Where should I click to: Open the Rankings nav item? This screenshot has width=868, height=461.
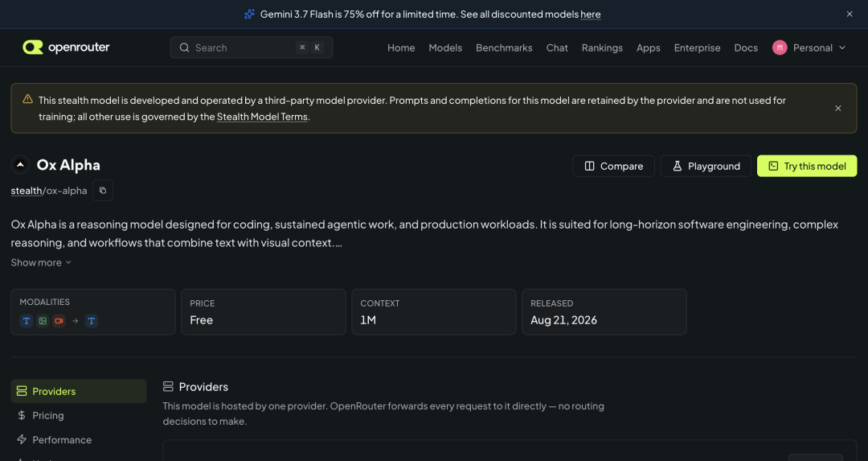602,47
